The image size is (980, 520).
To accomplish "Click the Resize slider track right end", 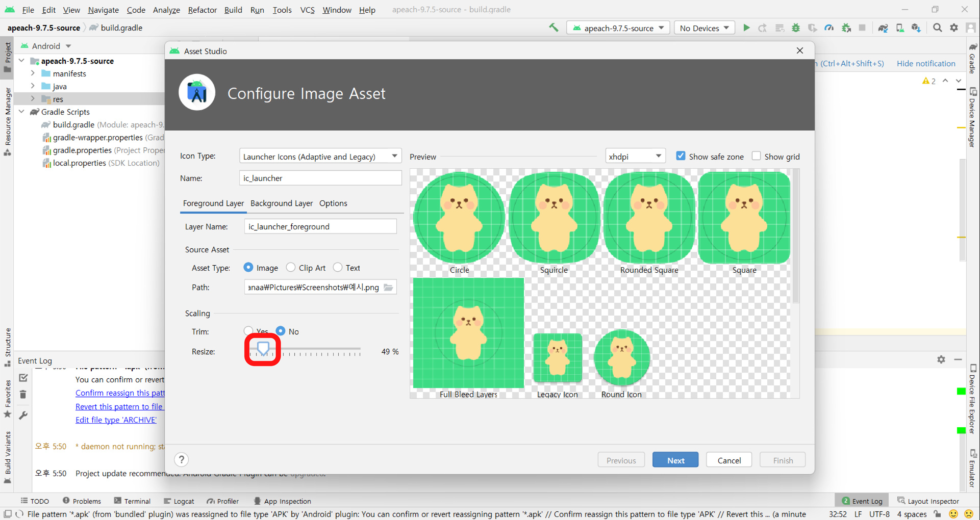I will (359, 349).
